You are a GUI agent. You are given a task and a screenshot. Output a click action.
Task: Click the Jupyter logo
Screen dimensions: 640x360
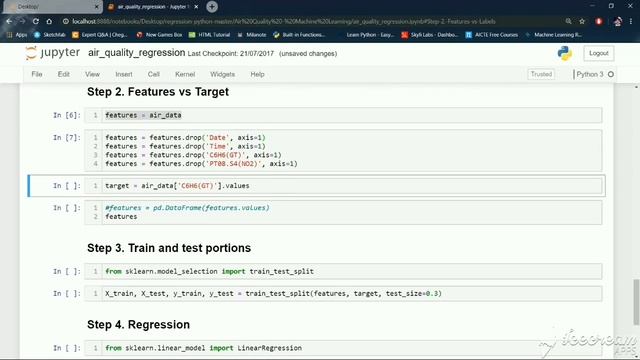pos(53,53)
